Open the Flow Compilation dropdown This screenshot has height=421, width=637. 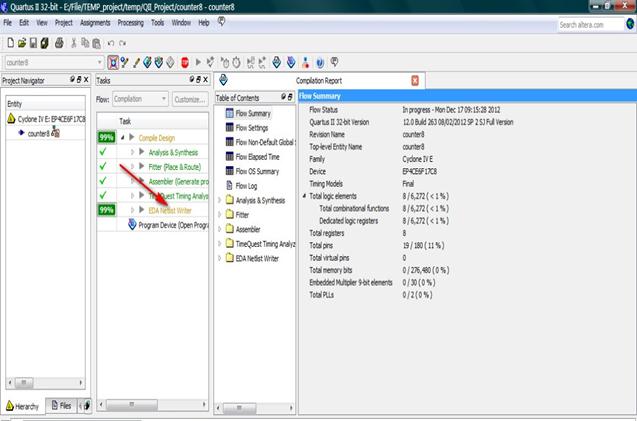point(140,99)
